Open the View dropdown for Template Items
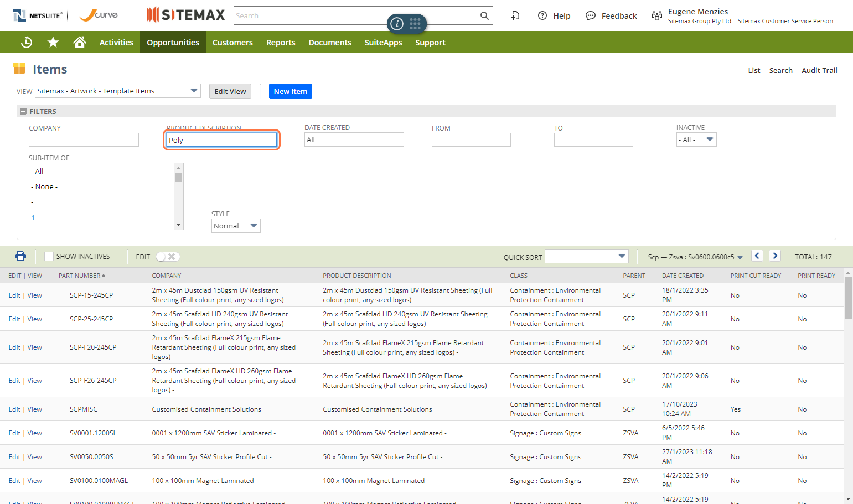 (117, 91)
